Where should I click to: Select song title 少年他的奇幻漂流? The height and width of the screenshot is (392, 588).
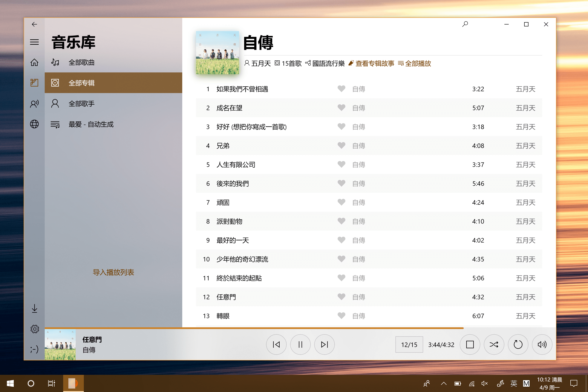click(x=242, y=259)
